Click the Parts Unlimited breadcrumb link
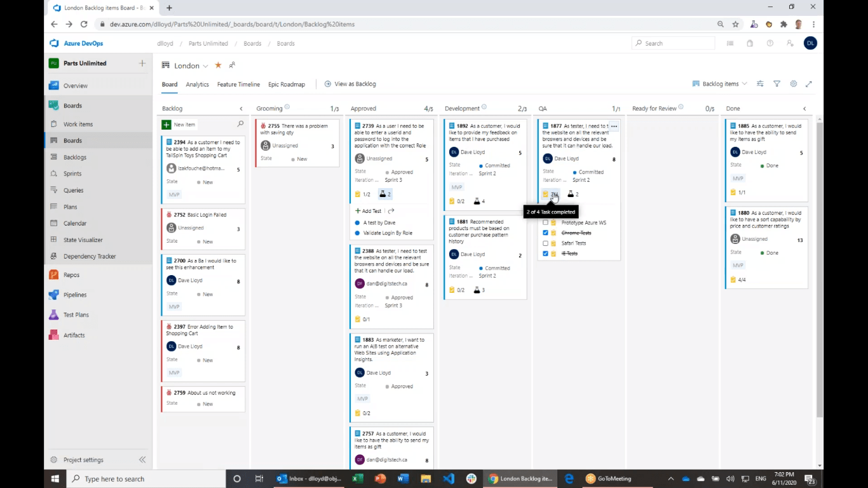The width and height of the screenshot is (868, 488). coord(208,43)
